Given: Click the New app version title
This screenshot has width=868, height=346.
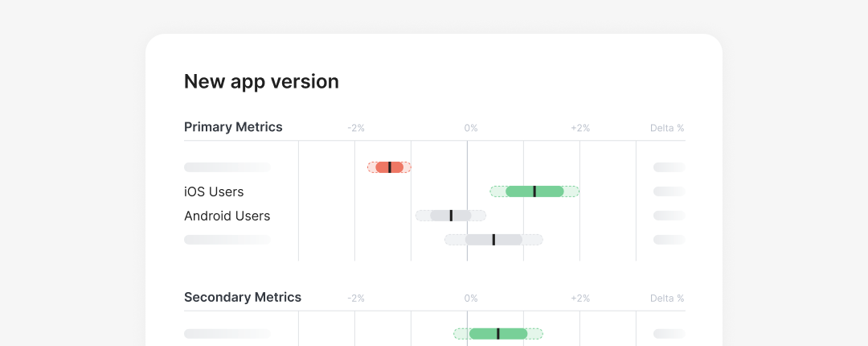Looking at the screenshot, I should tap(261, 81).
